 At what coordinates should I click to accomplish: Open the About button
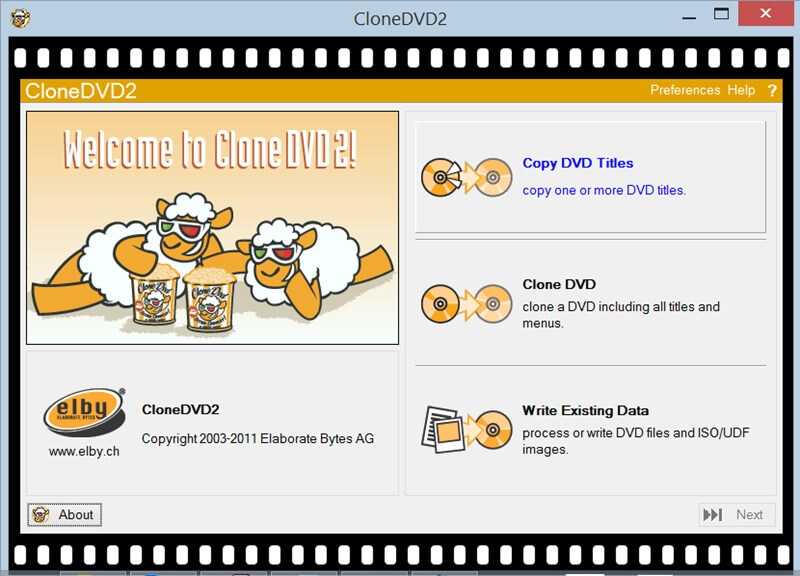pyautogui.click(x=64, y=514)
